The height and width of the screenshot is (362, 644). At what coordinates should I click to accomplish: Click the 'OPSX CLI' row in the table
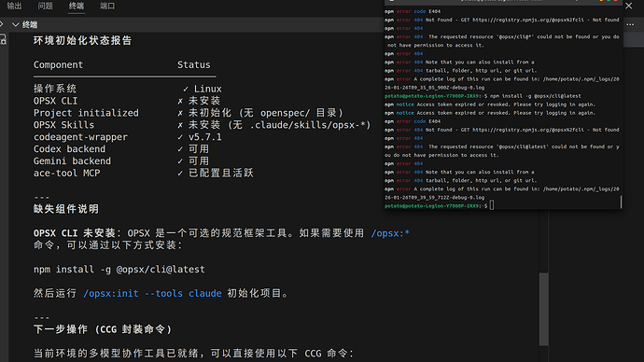click(55, 101)
